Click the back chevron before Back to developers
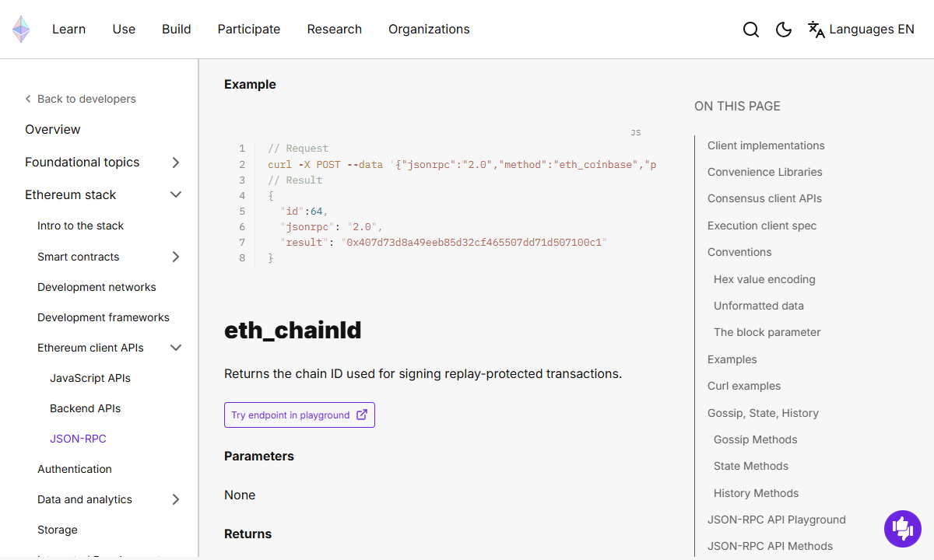The height and width of the screenshot is (560, 934). [28, 99]
